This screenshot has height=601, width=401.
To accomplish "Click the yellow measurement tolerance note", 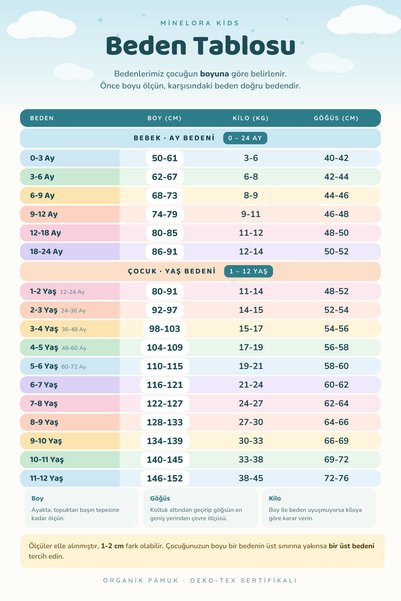I will pyautogui.click(x=202, y=551).
